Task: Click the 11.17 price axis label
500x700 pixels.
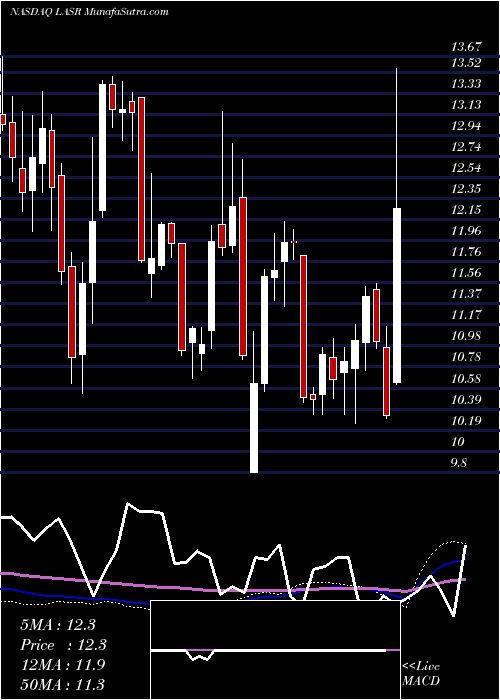Action: pos(467,315)
